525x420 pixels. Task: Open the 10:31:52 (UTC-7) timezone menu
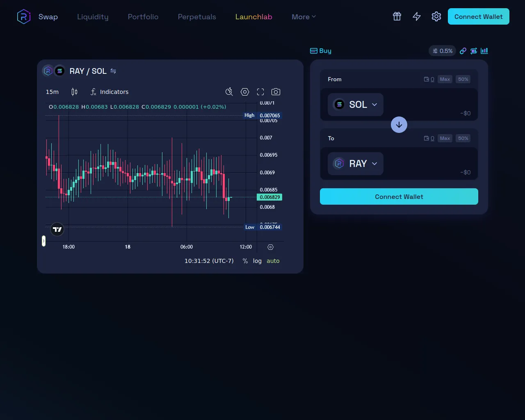tap(209, 261)
